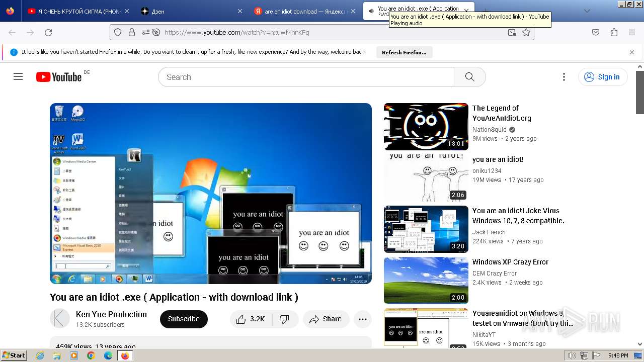Screen dimensions: 644x362
Task: Open volume control in system tray
Action: point(572,355)
